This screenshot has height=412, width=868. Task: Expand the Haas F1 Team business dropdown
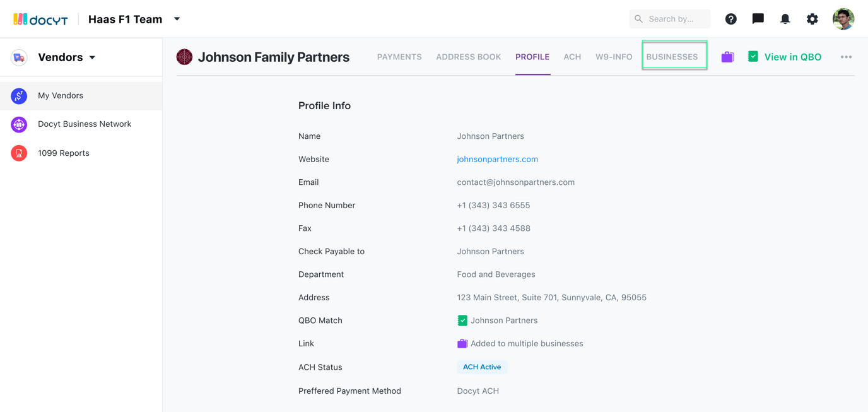(x=177, y=19)
